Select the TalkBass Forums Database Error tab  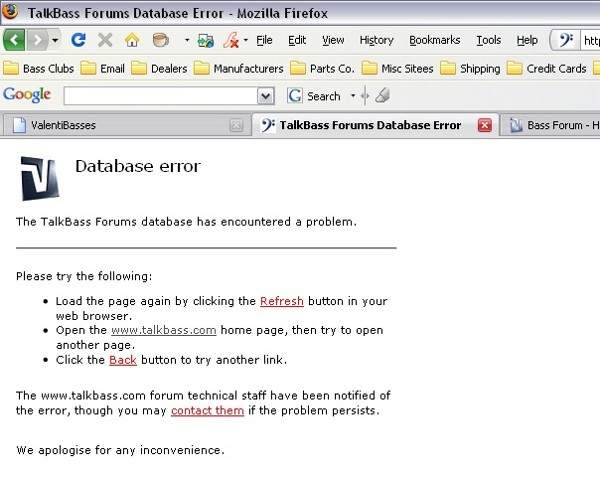[x=375, y=125]
